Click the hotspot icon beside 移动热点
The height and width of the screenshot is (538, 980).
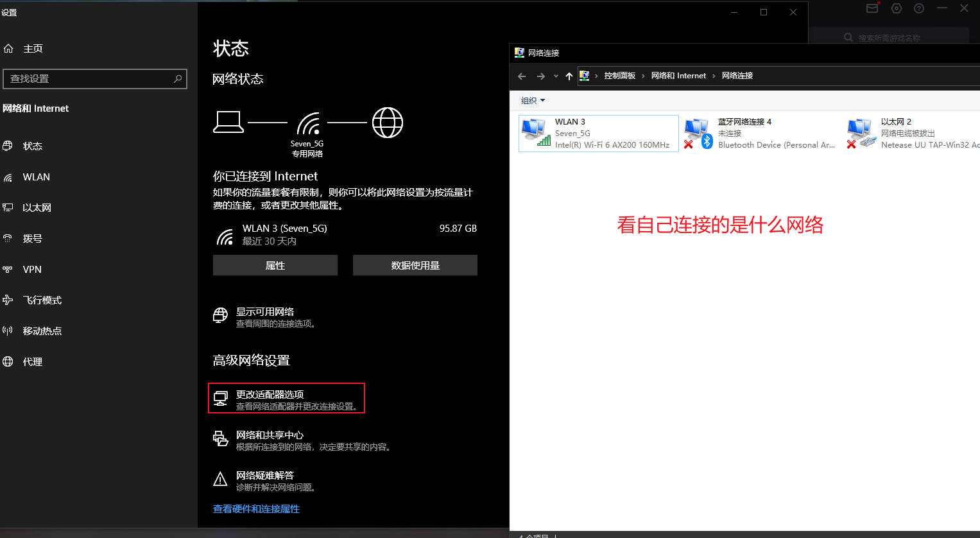8,331
